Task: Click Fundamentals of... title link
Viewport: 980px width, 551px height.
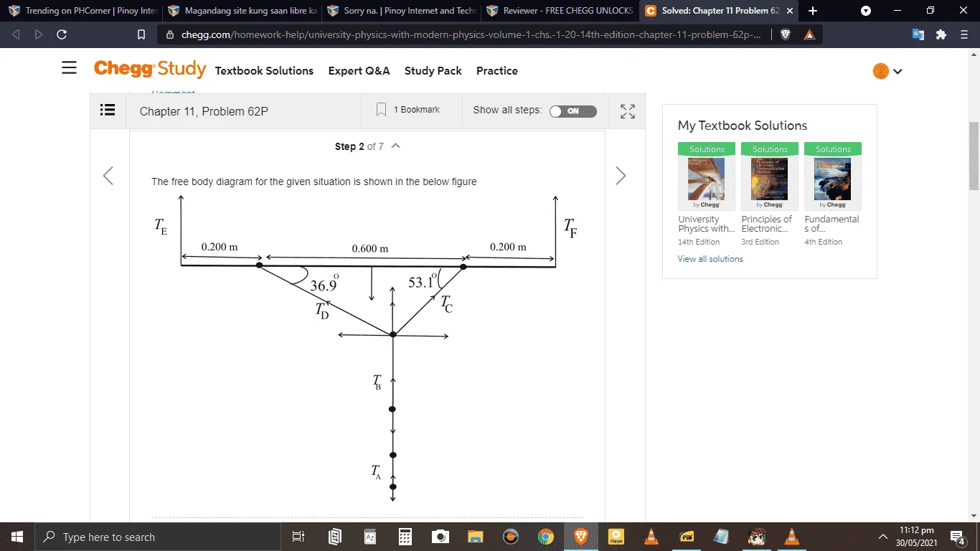Action: coord(831,224)
